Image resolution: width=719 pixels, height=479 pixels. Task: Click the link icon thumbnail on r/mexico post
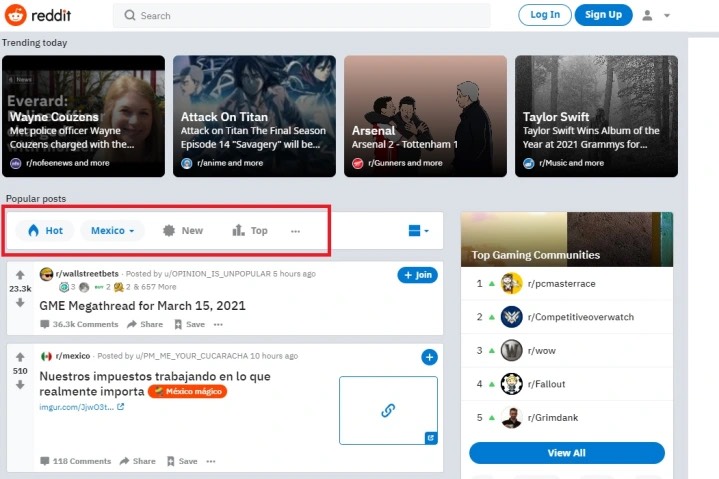[388, 410]
